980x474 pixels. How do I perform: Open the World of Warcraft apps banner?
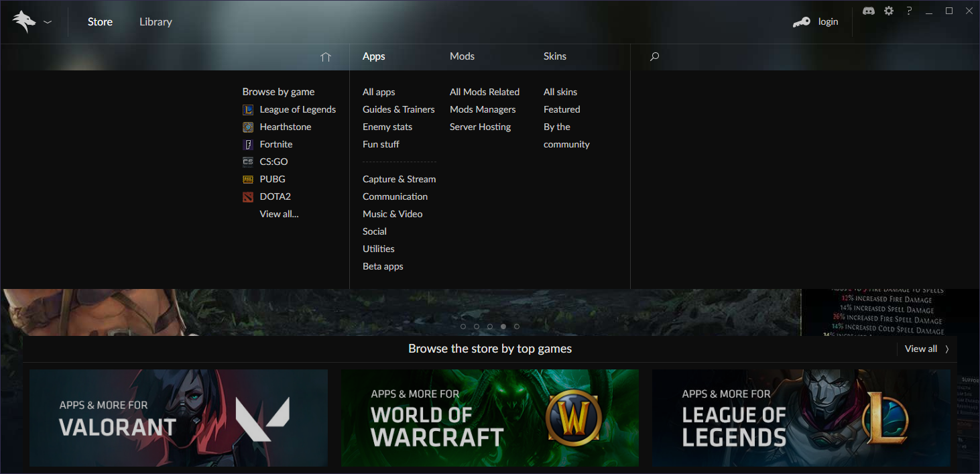(x=490, y=418)
